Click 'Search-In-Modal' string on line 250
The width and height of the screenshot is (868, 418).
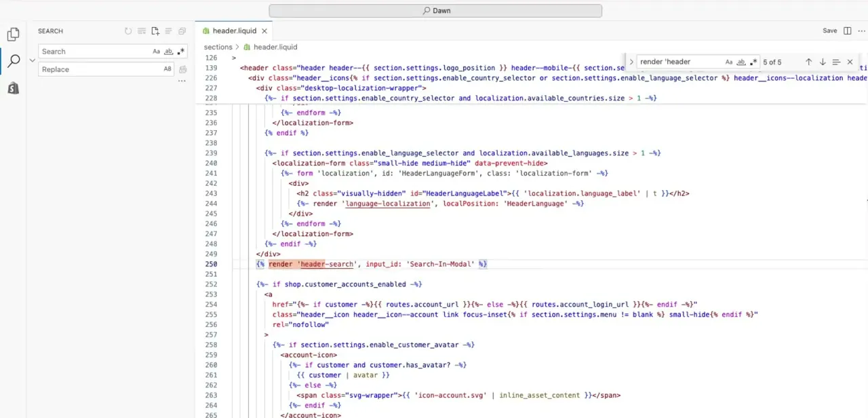440,264
